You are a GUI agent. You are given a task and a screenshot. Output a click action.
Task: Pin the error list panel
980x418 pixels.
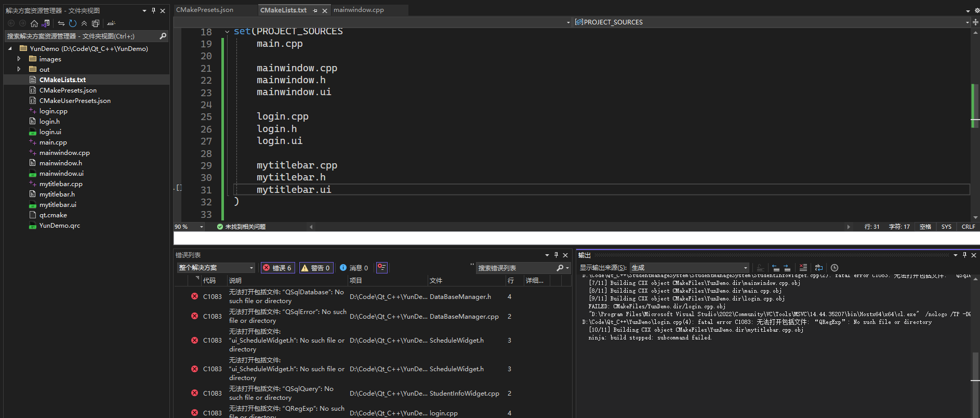tap(556, 255)
